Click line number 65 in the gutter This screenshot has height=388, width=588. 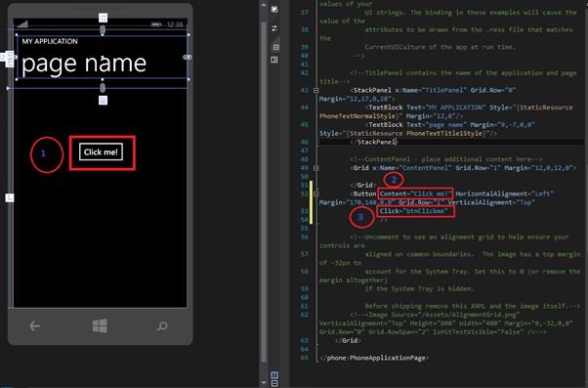[304, 358]
